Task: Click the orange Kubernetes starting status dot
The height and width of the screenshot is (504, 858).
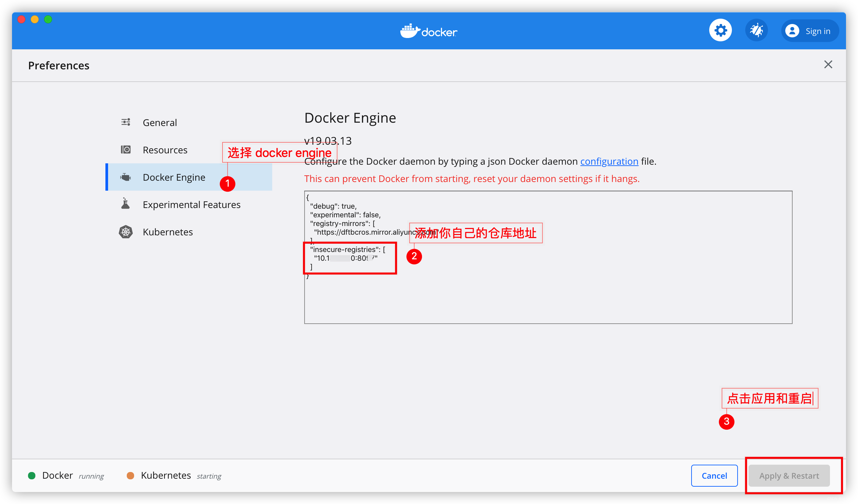Action: click(x=130, y=476)
